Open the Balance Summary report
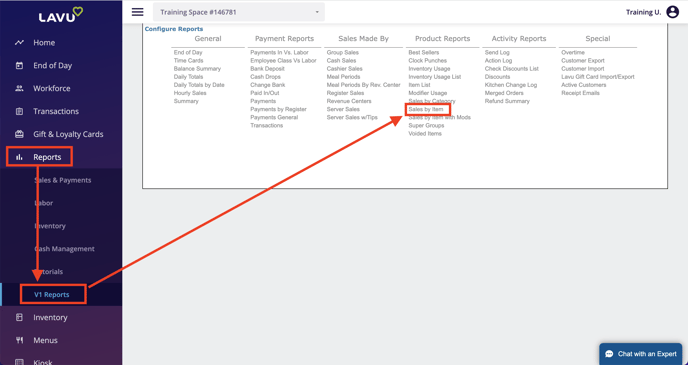This screenshot has height=365, width=688. pos(197,69)
